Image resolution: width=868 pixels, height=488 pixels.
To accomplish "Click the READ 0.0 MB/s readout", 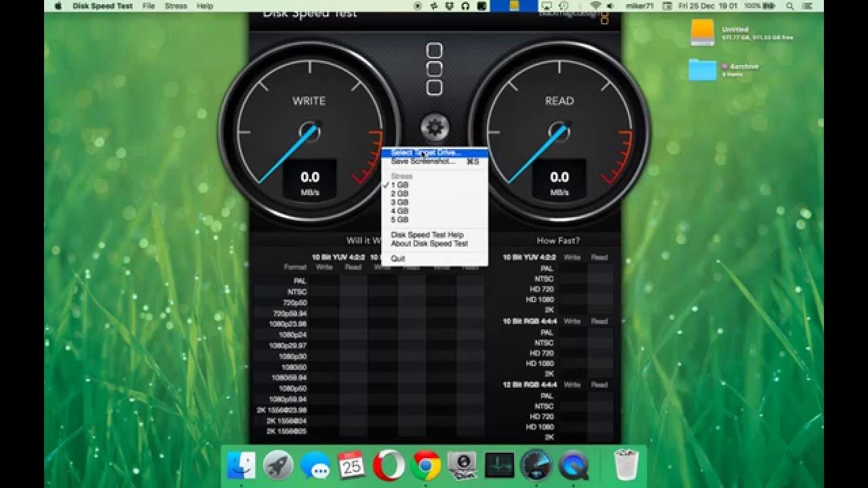I will pyautogui.click(x=559, y=181).
